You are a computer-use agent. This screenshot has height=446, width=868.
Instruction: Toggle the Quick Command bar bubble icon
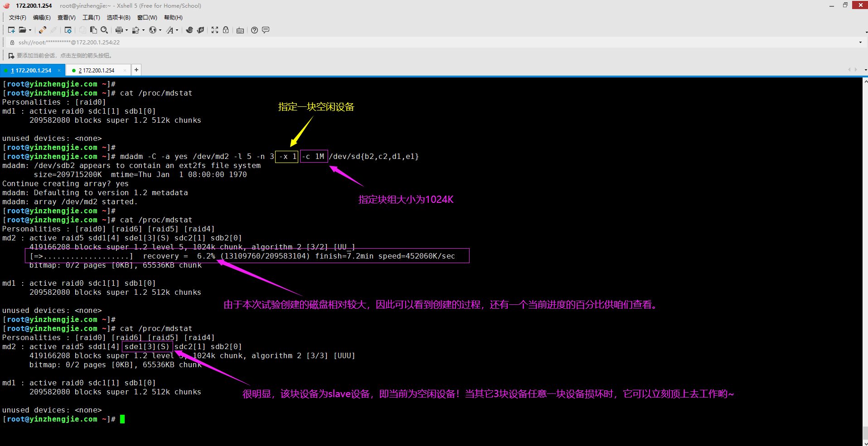point(265,30)
